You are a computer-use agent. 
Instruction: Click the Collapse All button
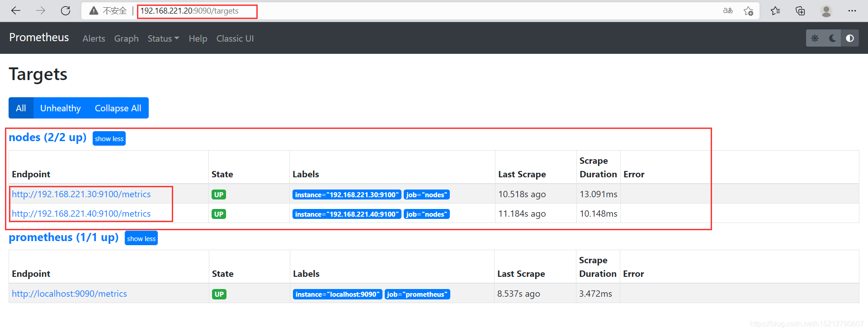[118, 108]
